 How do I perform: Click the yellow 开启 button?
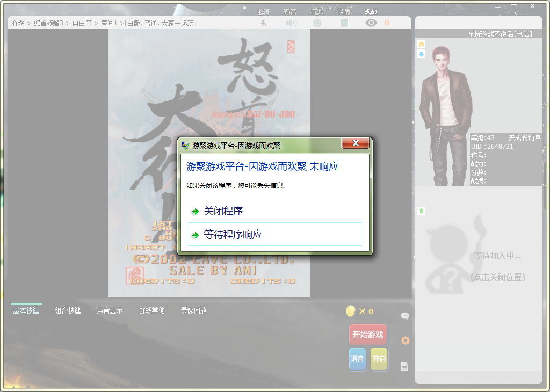(x=379, y=359)
